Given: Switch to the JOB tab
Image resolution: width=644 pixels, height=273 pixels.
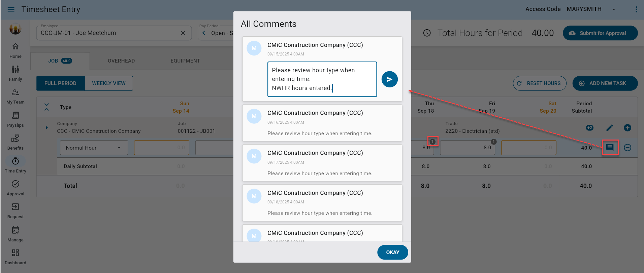Looking at the screenshot, I should tap(60, 61).
